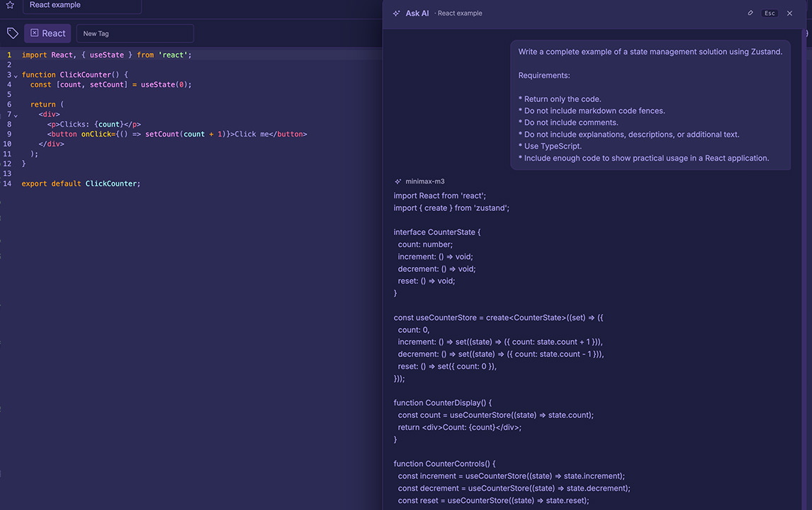812x510 pixels.
Task: Click "import React from 'react';" in the AI response
Action: coord(440,195)
